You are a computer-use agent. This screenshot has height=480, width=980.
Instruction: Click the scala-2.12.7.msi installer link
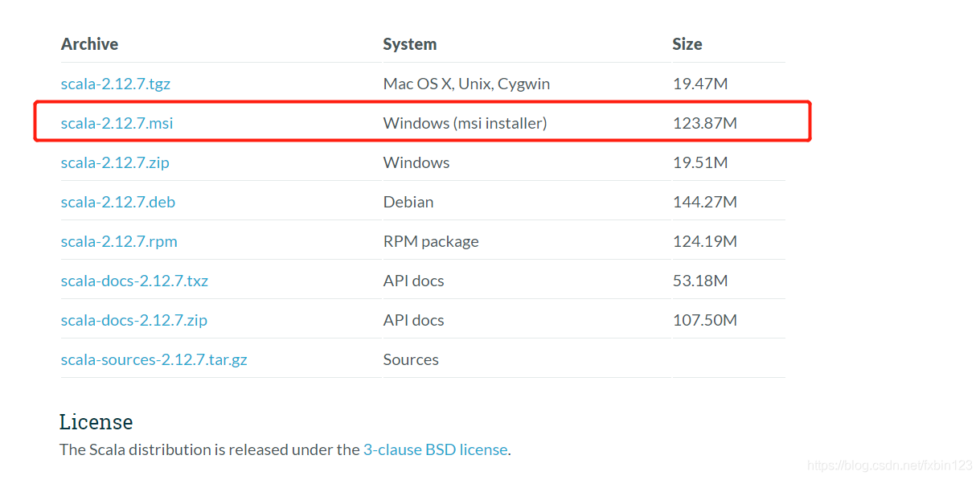[117, 123]
